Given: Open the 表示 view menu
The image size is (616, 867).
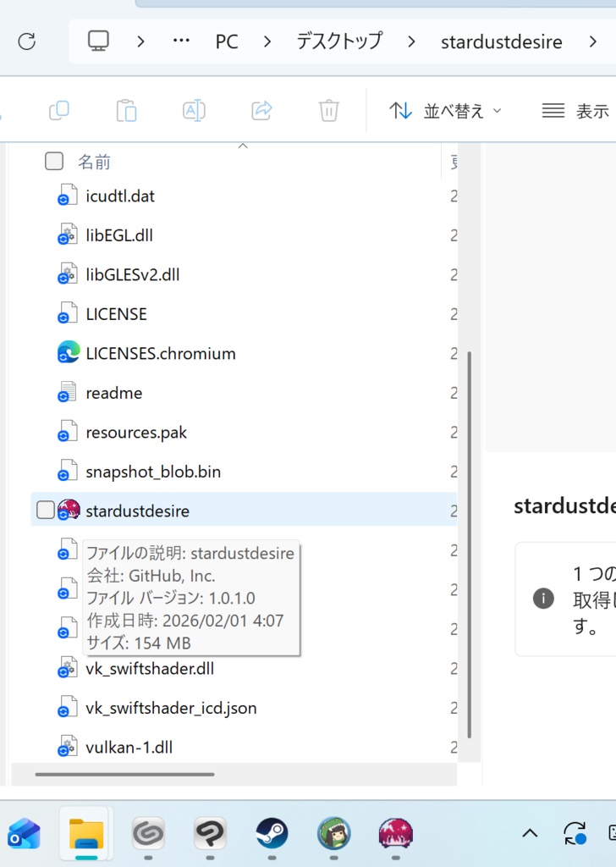Looking at the screenshot, I should (575, 111).
